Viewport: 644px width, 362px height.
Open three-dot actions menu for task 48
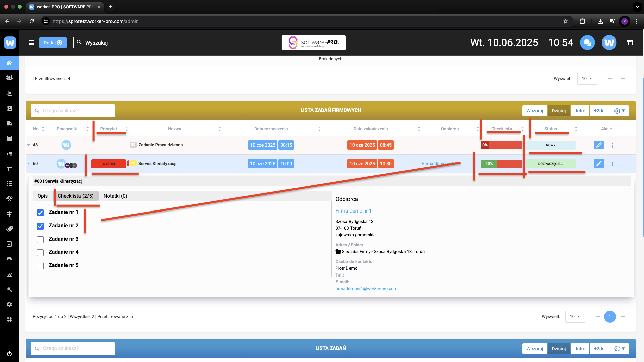pyautogui.click(x=612, y=145)
